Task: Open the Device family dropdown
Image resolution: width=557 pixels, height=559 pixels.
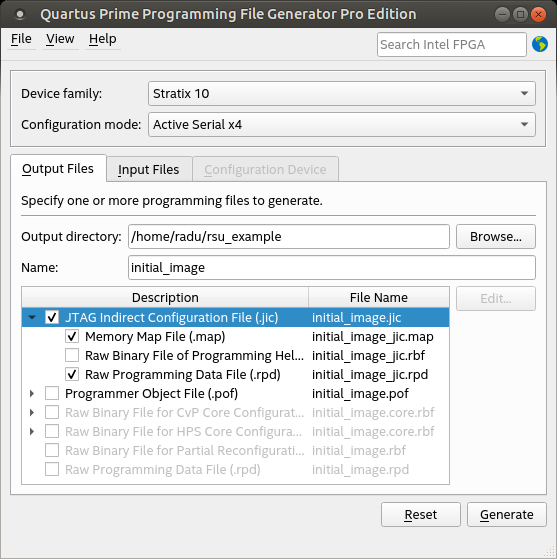Action: [x=342, y=93]
